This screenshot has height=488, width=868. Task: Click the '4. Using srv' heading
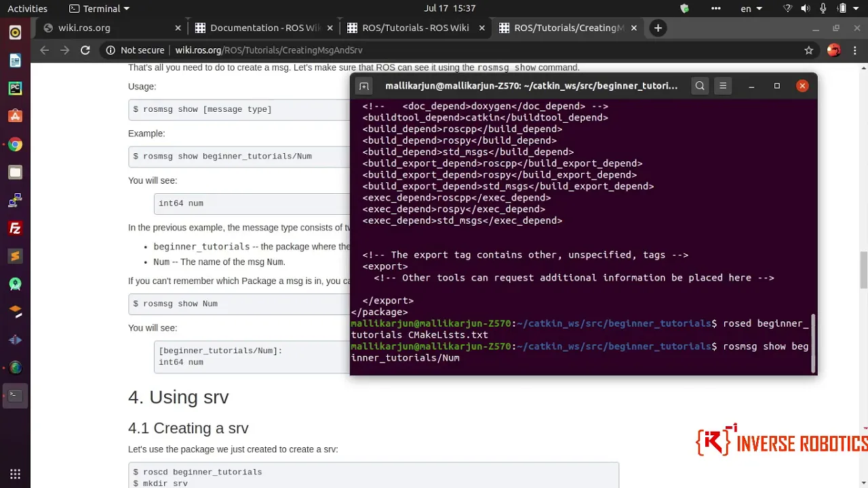pos(178,396)
